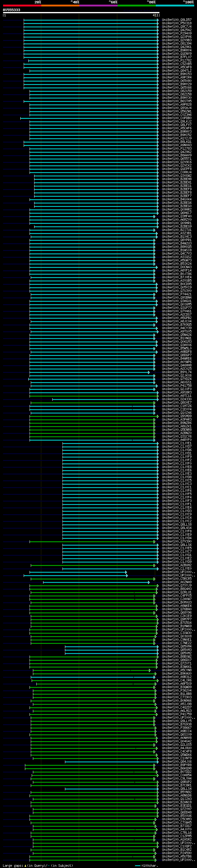Open hit UniRef100_O81394
The width and height of the screenshot is (197, 868).
point(177,43)
